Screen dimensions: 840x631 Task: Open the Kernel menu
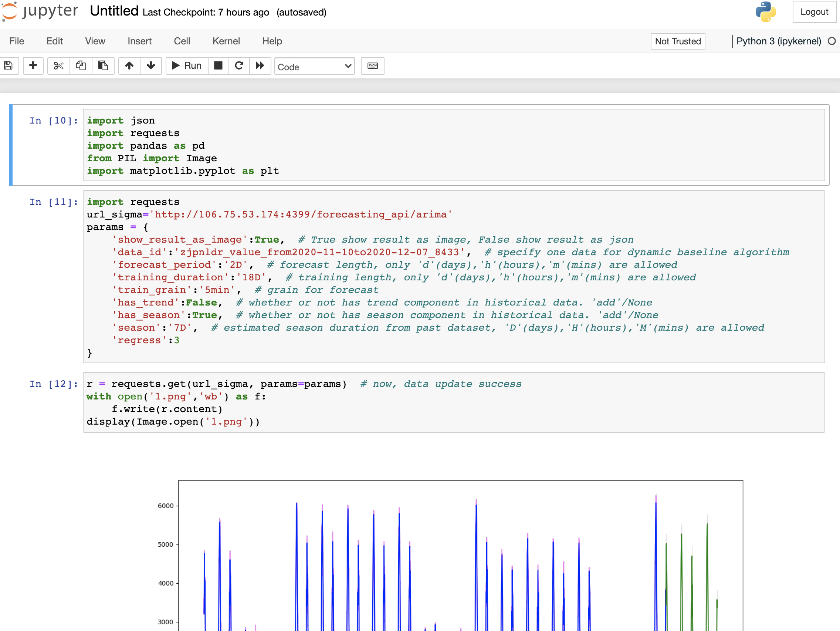[x=226, y=41]
